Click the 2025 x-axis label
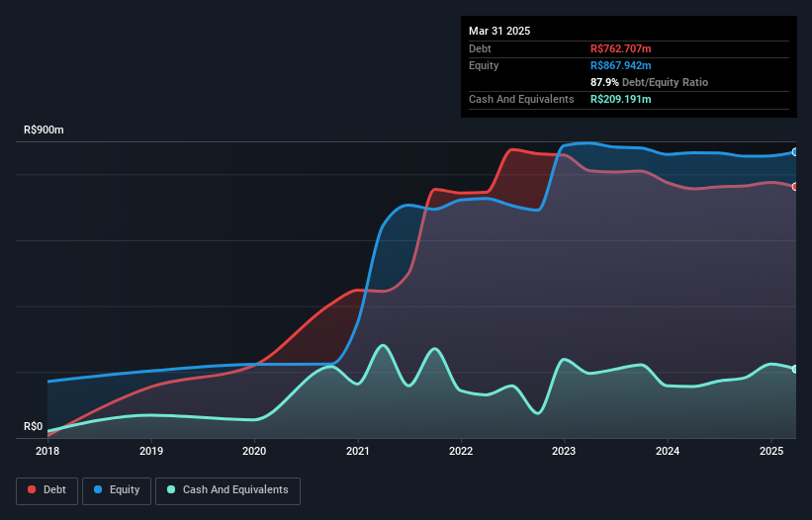 coord(771,451)
